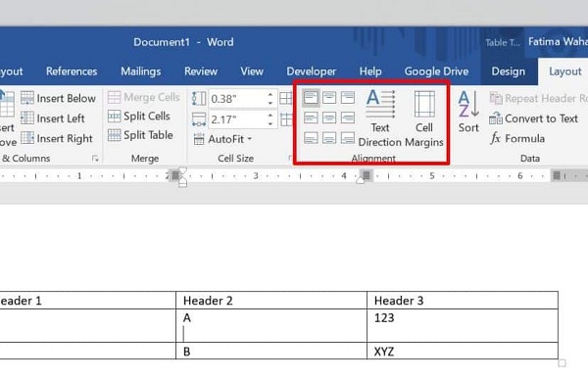Image resolution: width=588 pixels, height=378 pixels.
Task: Click the table resize handle at bottom-right corner
Action: [x=562, y=363]
